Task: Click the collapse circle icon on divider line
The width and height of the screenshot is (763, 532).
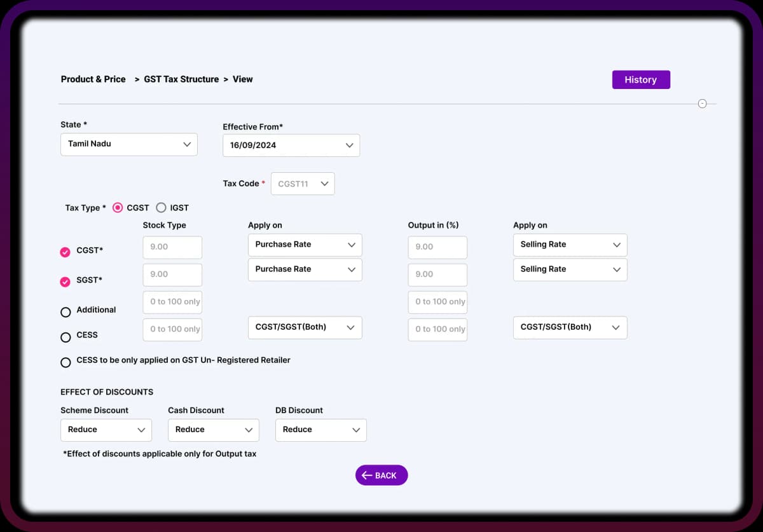Action: point(702,104)
